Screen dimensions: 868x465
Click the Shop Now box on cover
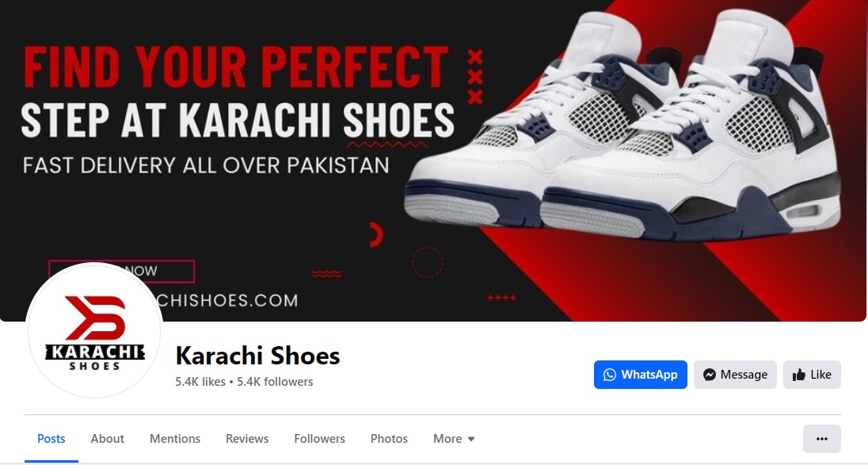121,271
